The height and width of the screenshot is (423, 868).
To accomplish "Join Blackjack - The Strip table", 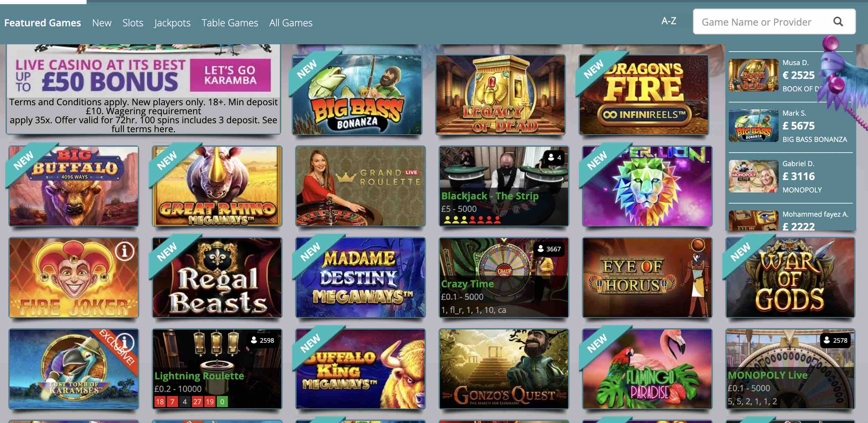I will [x=504, y=186].
